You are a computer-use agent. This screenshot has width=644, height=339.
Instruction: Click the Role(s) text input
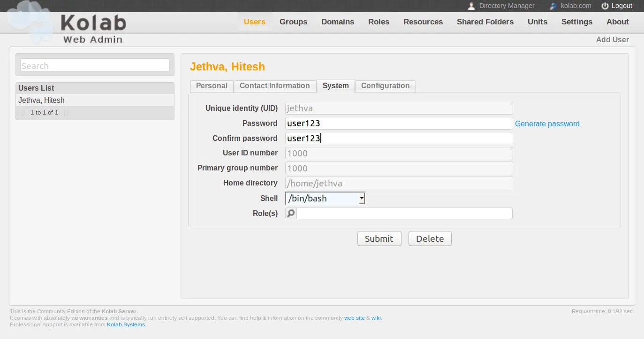[x=404, y=214]
